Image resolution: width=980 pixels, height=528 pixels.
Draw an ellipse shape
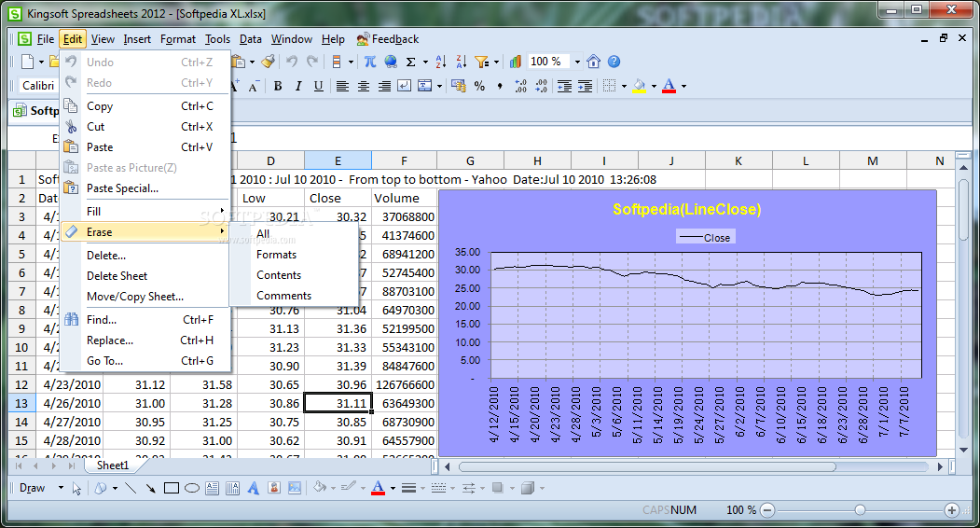[x=192, y=488]
